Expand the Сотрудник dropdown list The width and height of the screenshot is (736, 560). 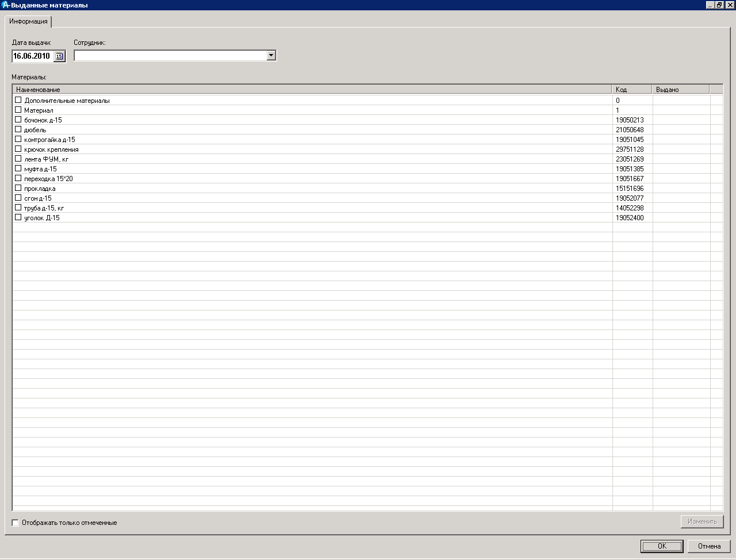coord(271,56)
